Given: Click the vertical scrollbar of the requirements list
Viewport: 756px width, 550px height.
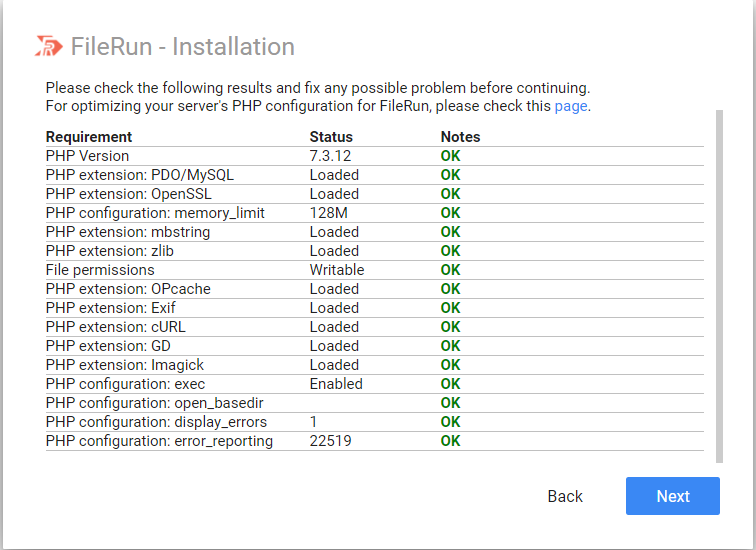Looking at the screenshot, I should [719, 286].
